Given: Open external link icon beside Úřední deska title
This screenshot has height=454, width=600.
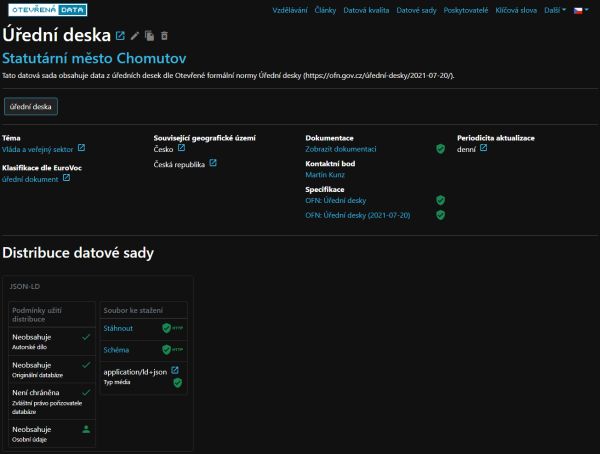Looking at the screenshot, I should (x=120, y=36).
